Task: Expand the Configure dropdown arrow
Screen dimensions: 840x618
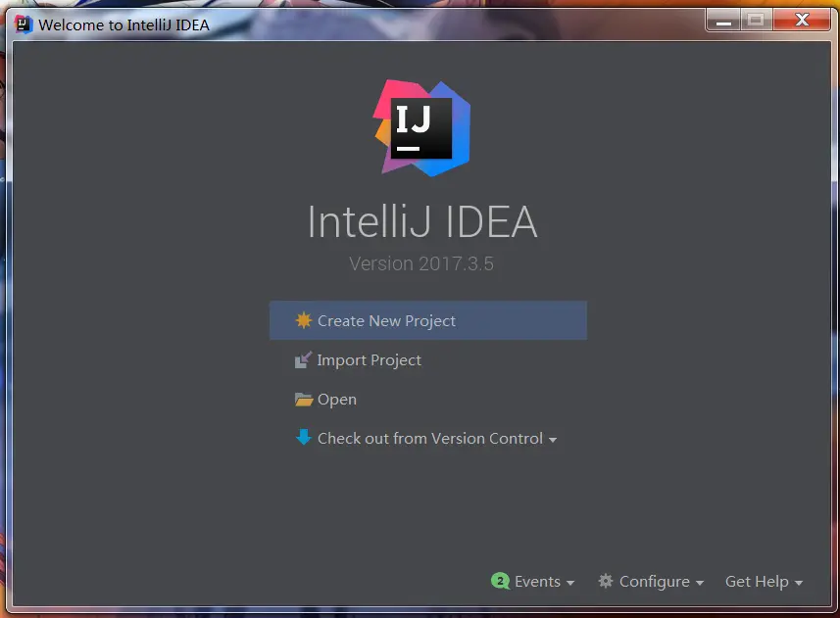Action: [x=700, y=583]
